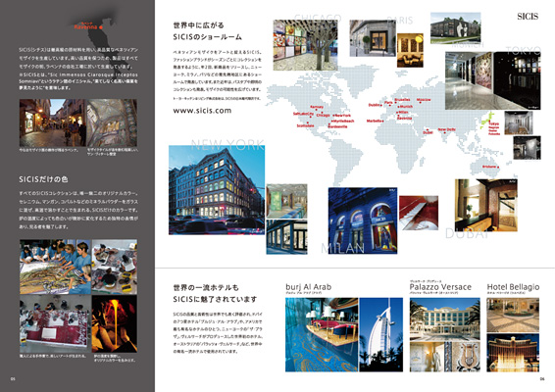555x392 pixels.
Task: Open the Munich building exterior photo
Action: [456, 28]
